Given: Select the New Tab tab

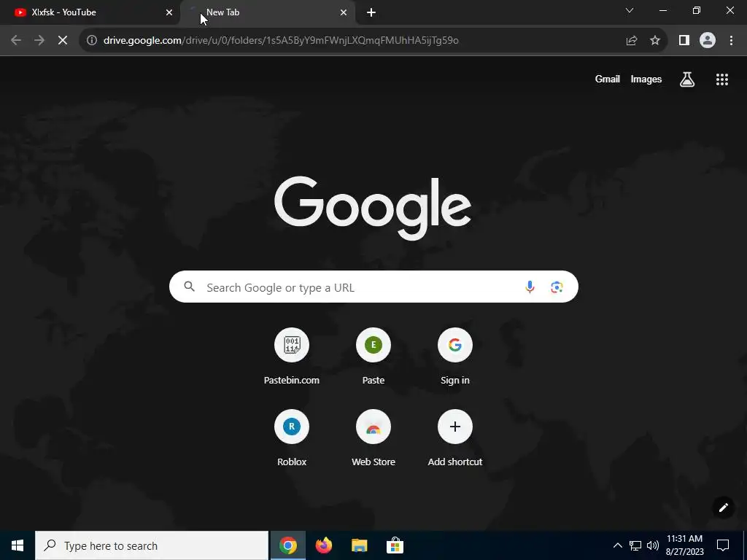Looking at the screenshot, I should (x=267, y=12).
